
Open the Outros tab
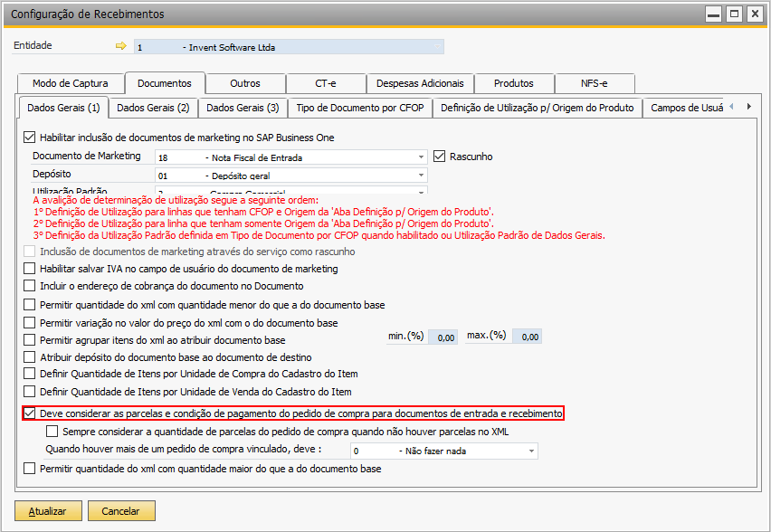pyautogui.click(x=245, y=83)
